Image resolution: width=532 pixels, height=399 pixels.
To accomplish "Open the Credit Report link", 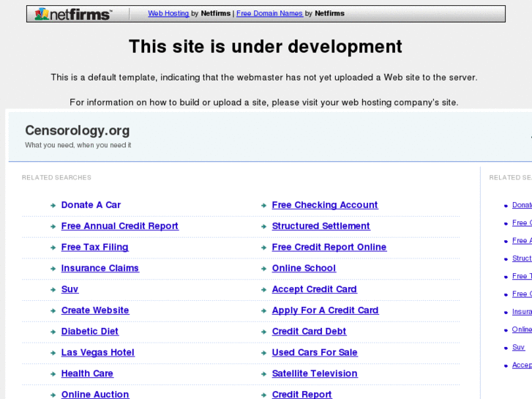I will point(301,395).
